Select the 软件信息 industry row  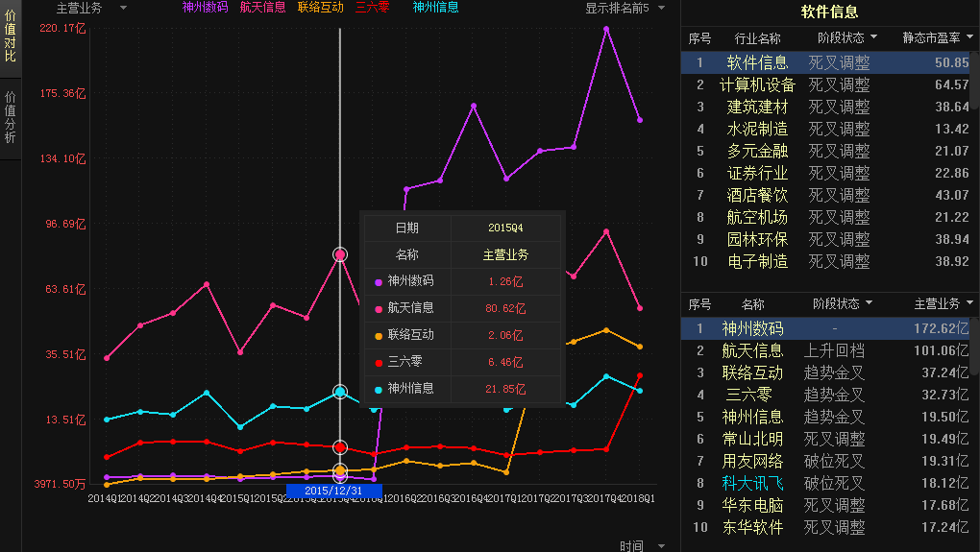click(827, 62)
